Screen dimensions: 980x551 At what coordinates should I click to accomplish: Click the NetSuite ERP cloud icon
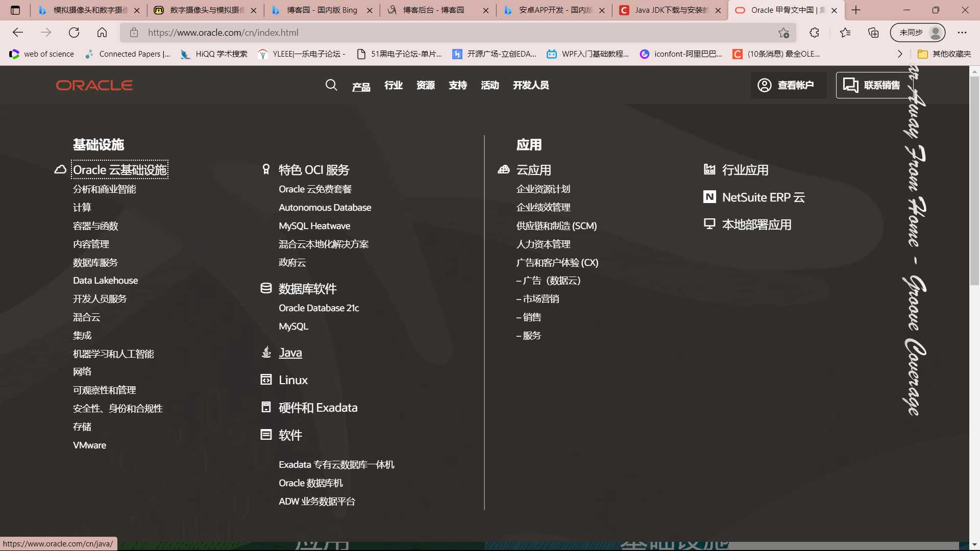[709, 197]
